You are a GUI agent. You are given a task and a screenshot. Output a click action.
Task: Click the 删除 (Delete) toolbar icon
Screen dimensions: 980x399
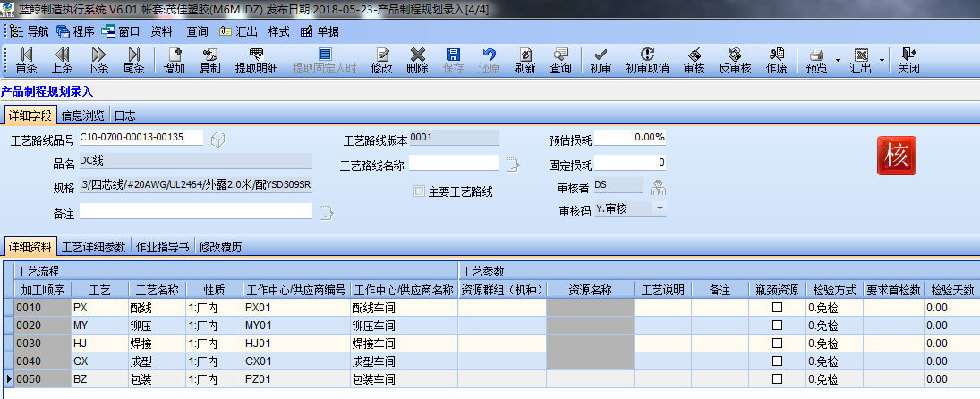tap(417, 61)
